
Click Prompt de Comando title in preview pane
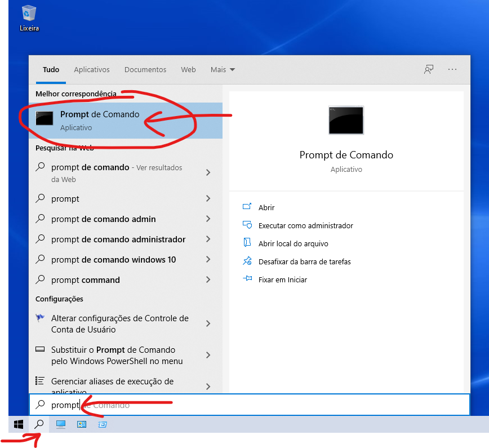point(346,155)
